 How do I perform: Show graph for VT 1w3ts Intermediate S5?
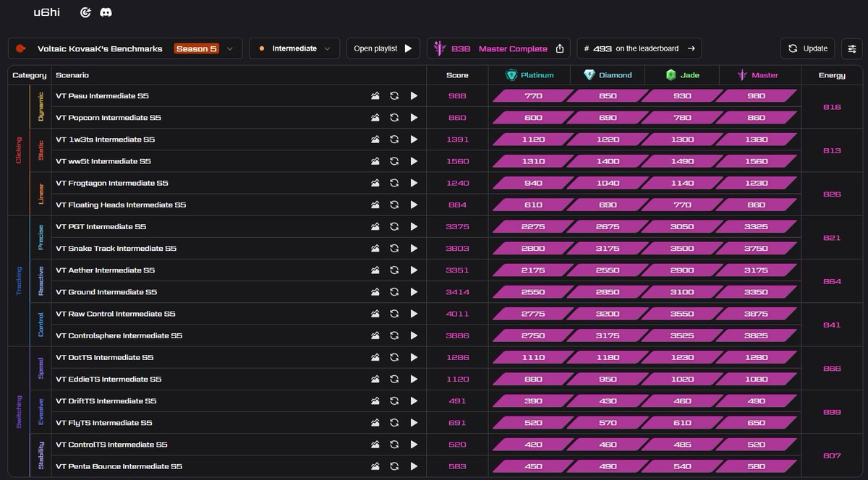click(x=375, y=140)
